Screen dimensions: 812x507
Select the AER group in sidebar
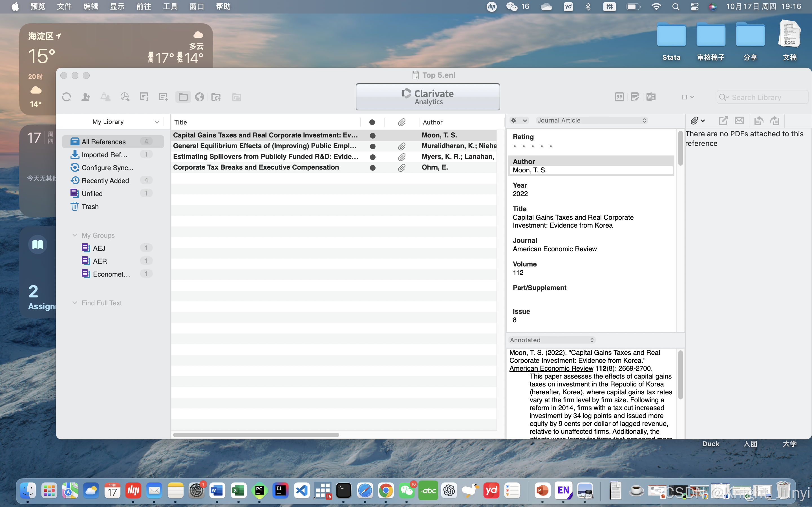click(100, 261)
